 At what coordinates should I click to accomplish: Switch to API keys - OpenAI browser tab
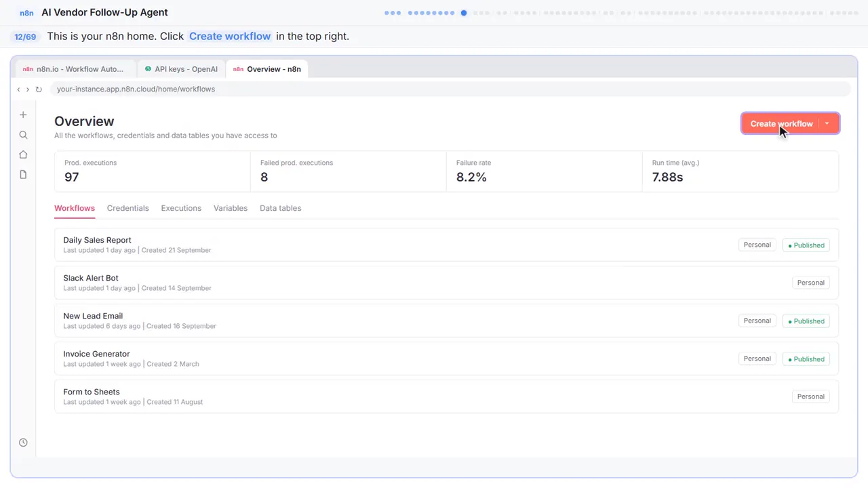point(181,69)
